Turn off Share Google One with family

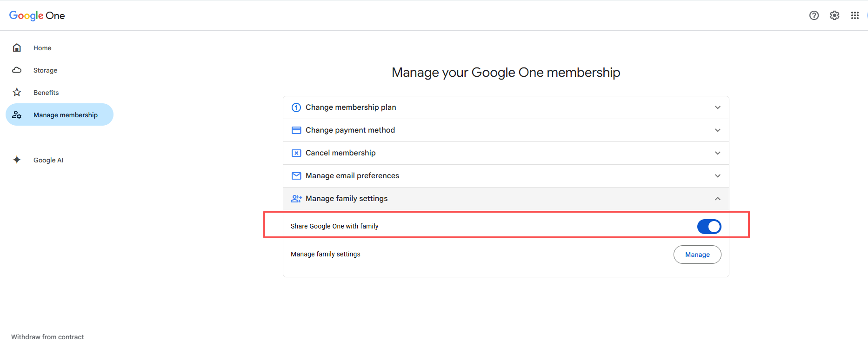709,227
